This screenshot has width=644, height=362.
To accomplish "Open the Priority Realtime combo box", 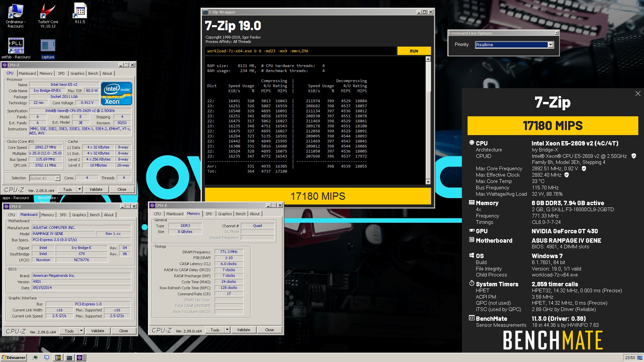I will [x=515, y=45].
